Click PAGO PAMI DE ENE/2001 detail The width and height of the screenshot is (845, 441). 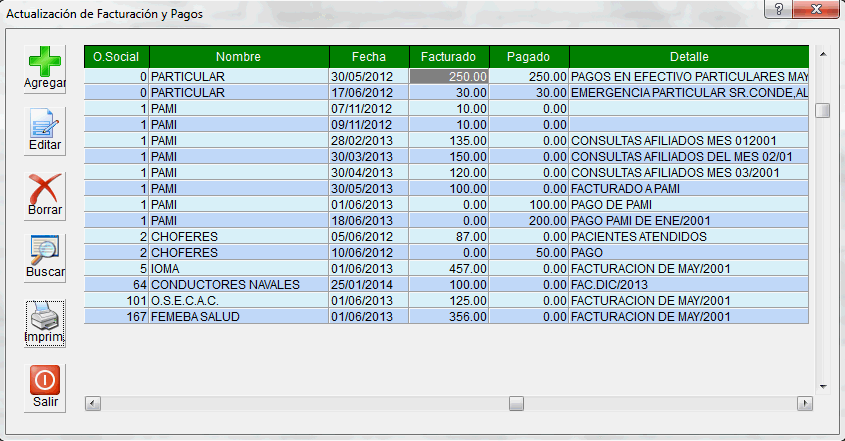(x=689, y=220)
